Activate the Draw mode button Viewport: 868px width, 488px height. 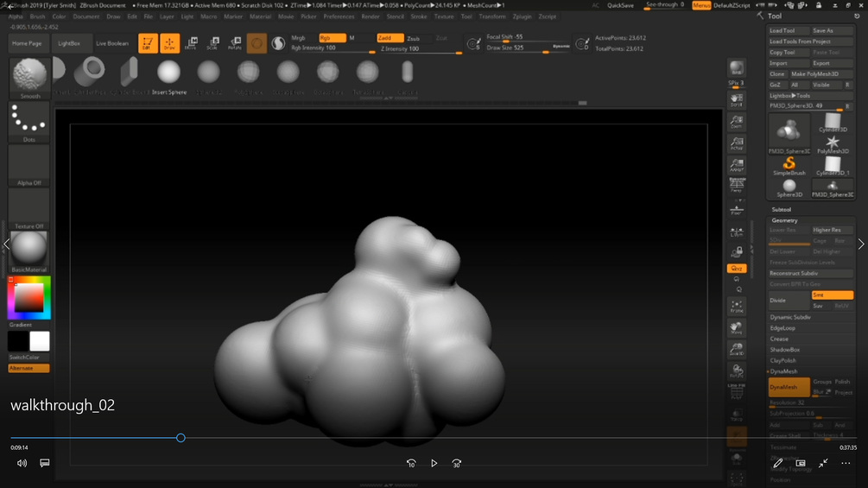(x=169, y=43)
